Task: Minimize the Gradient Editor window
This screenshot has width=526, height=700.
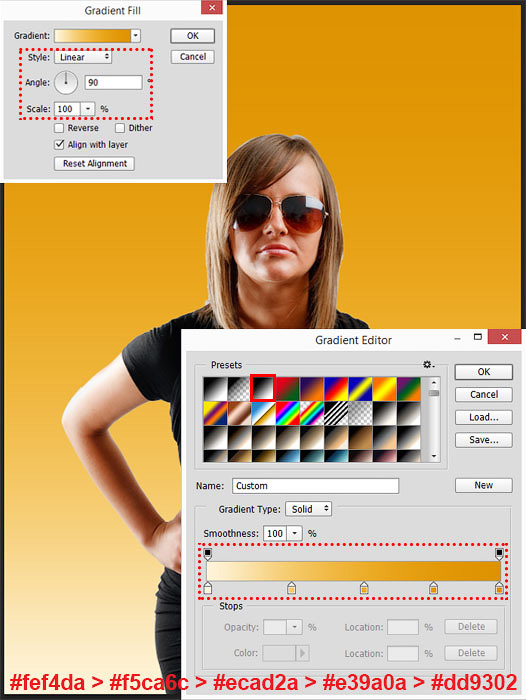Action: (x=457, y=339)
